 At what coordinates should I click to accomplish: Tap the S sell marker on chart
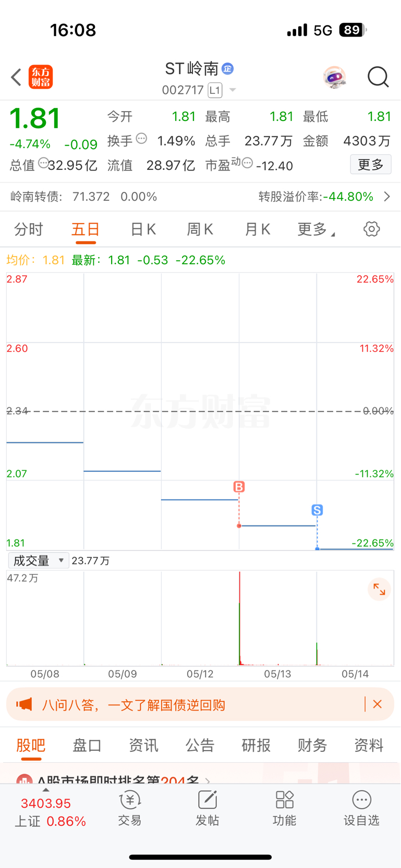317,510
